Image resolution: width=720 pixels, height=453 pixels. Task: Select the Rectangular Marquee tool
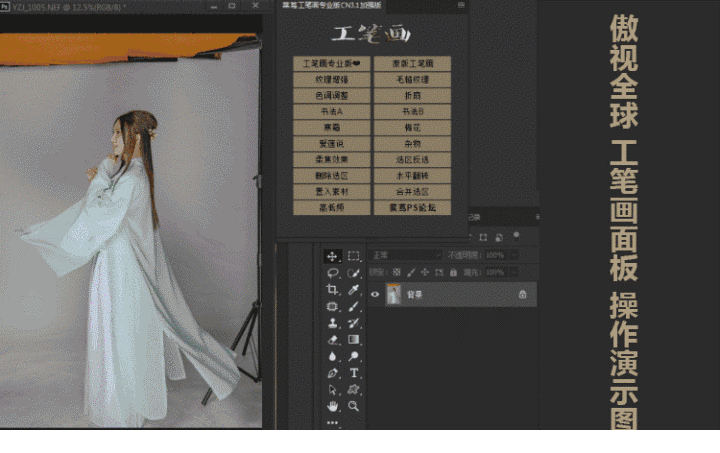pyautogui.click(x=354, y=256)
